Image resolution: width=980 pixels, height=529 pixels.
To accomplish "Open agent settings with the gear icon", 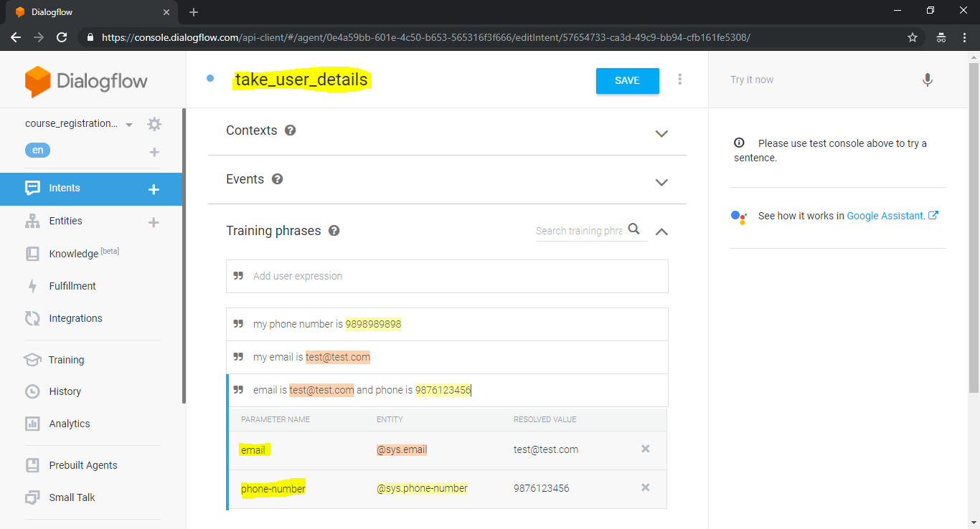I will [x=154, y=123].
